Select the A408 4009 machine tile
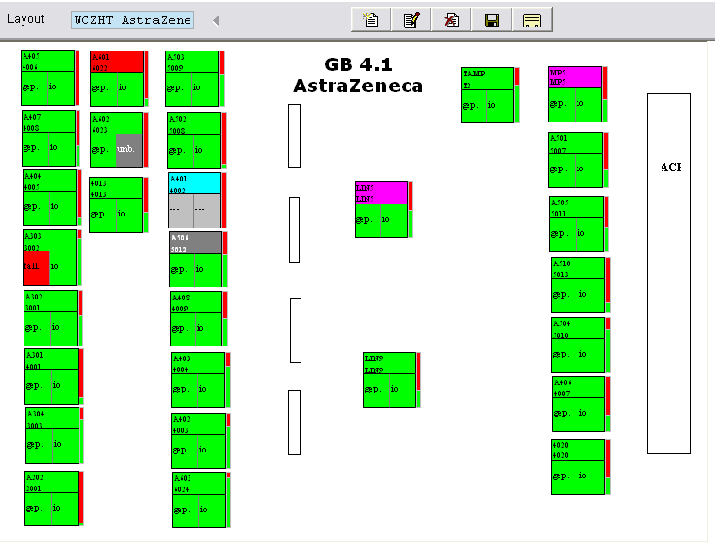Viewport: 715px width, 545px height. tap(196, 319)
